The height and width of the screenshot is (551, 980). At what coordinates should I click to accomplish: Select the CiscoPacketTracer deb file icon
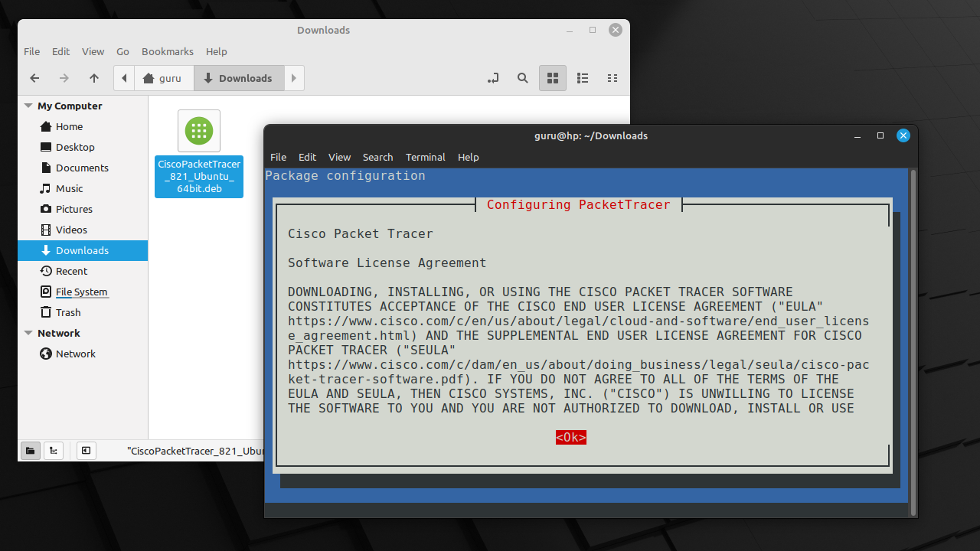199,131
